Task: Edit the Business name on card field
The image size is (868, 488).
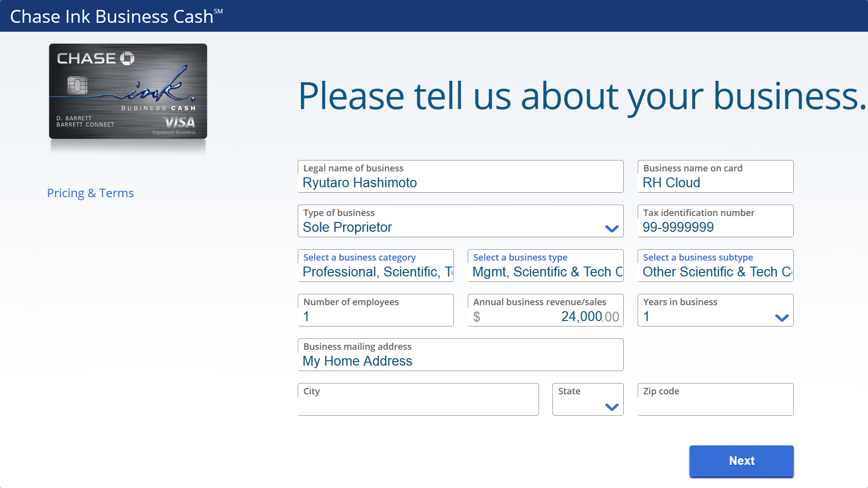Action: tap(715, 176)
